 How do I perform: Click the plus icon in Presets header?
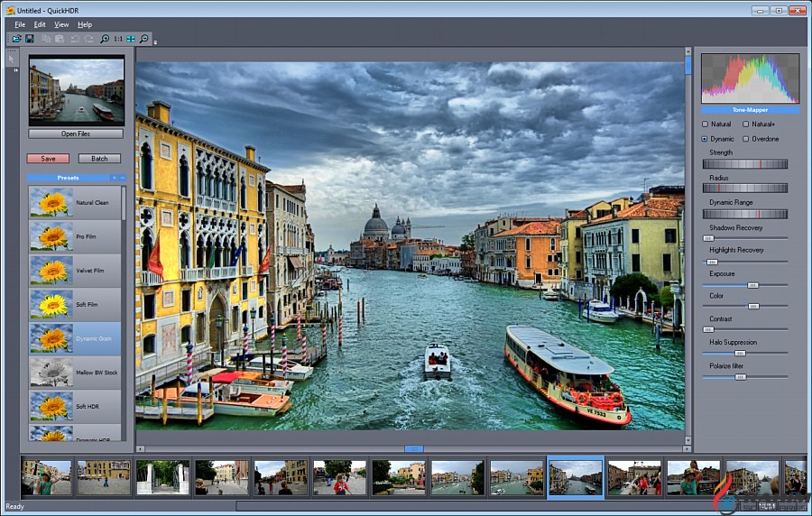pos(113,178)
